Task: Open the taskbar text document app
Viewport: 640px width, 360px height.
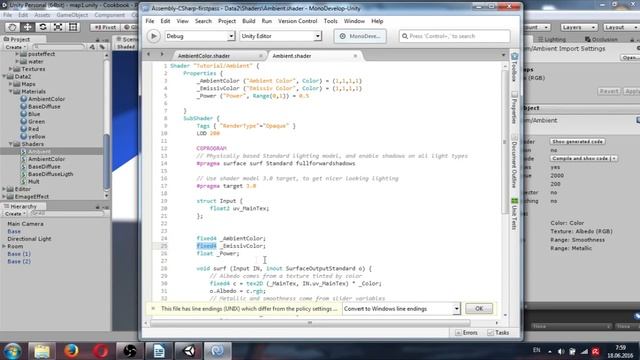Action: [159, 351]
